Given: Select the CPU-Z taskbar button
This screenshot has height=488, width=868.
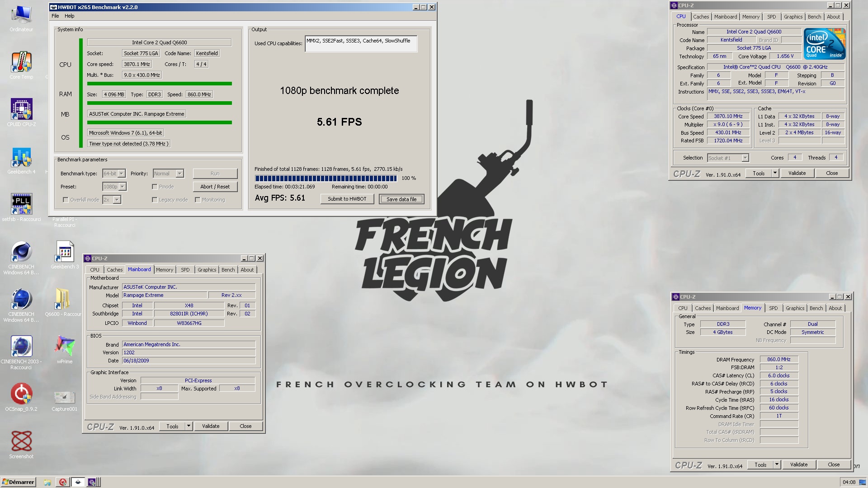Looking at the screenshot, I should (92, 482).
